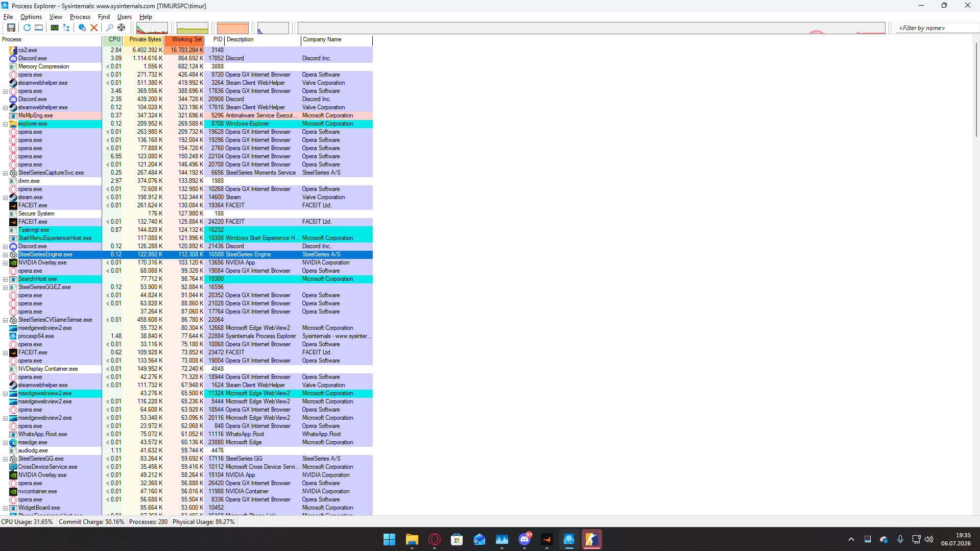Select the StartMenuExperienceHost.exe row

pos(186,238)
